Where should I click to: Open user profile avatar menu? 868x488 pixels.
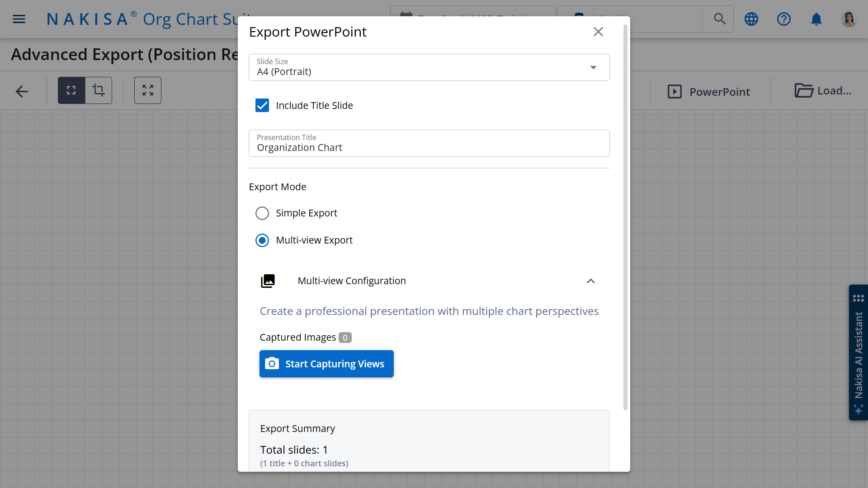click(x=849, y=19)
